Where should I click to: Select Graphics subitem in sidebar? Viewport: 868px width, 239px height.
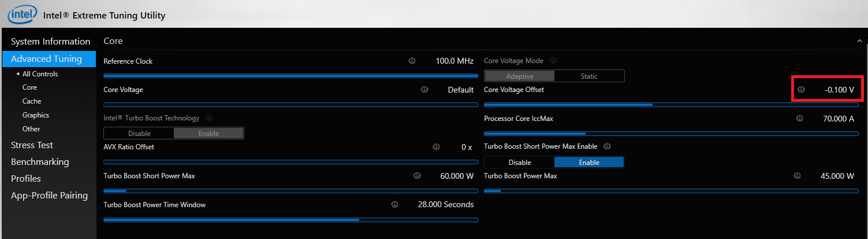click(36, 115)
